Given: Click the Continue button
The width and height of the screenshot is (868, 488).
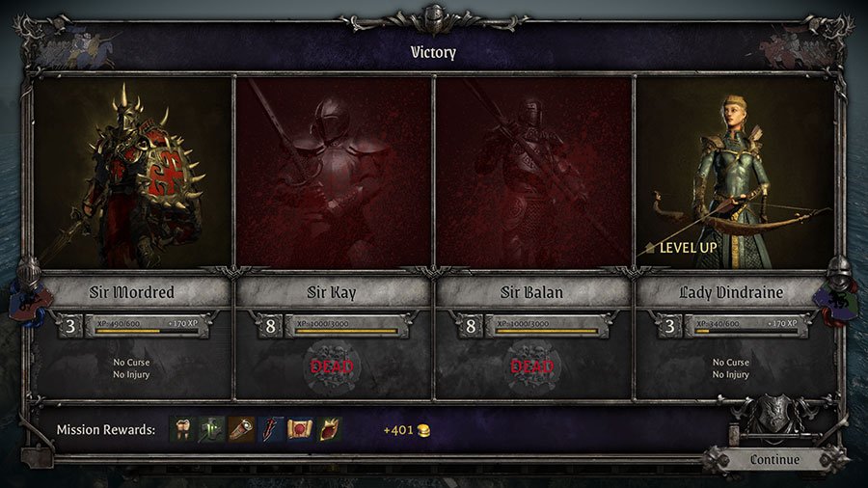Looking at the screenshot, I should [774, 460].
